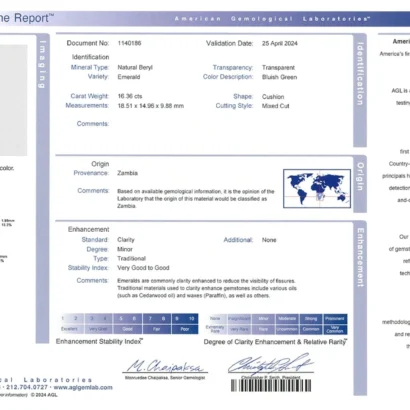The image size is (410, 410).
Task: Click carat weight value "16.36 cts"
Action: point(130,96)
